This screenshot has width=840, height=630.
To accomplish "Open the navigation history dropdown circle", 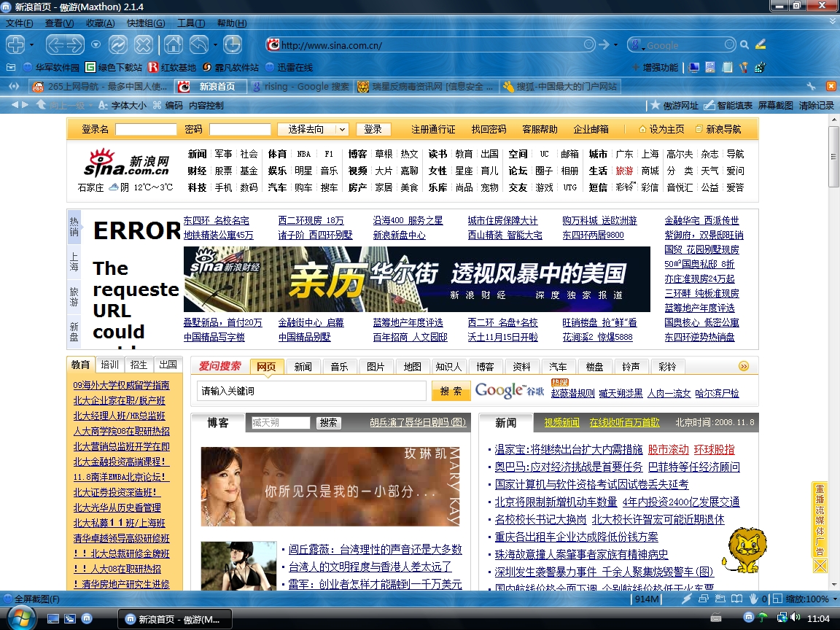I will tap(96, 44).
